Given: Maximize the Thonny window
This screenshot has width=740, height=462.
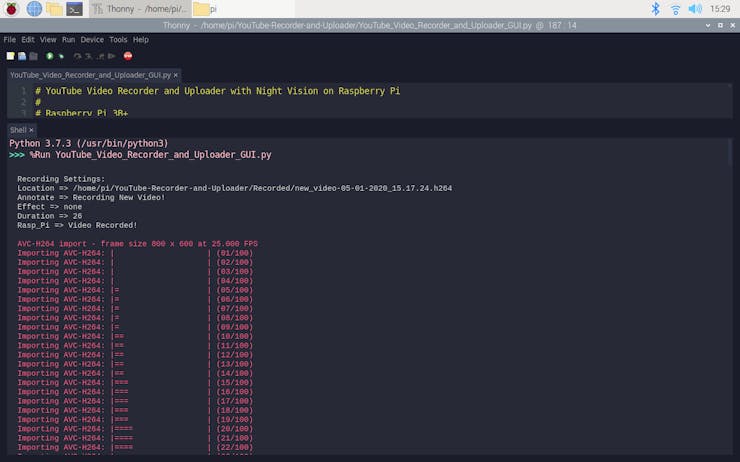Looking at the screenshot, I should (720, 25).
